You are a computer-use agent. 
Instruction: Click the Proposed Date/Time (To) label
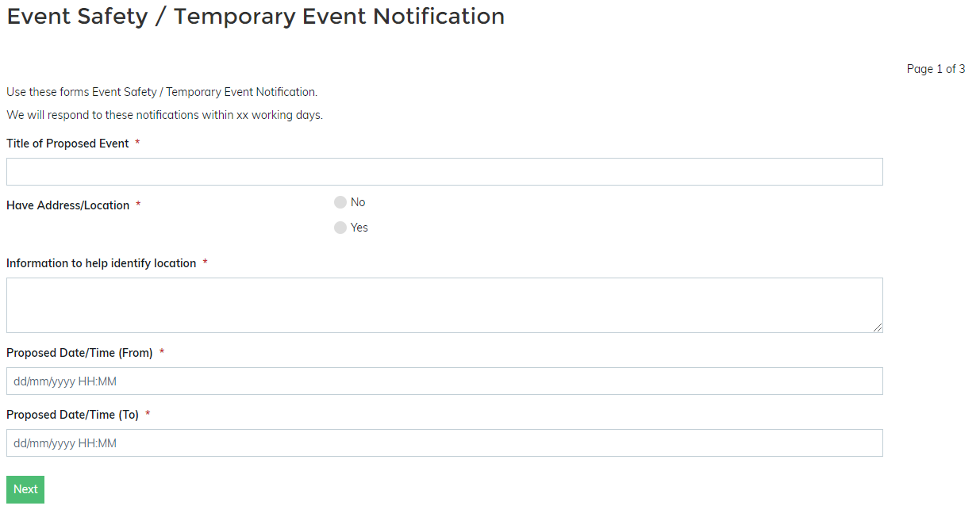(72, 415)
